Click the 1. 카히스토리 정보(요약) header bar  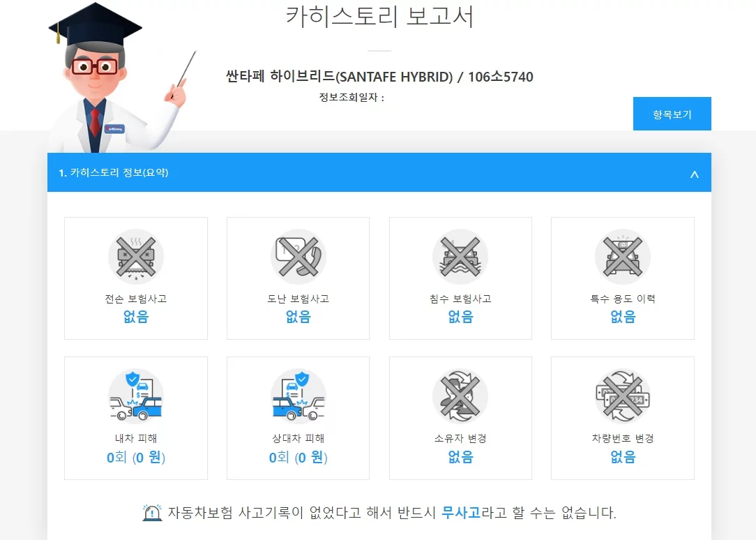click(x=379, y=172)
